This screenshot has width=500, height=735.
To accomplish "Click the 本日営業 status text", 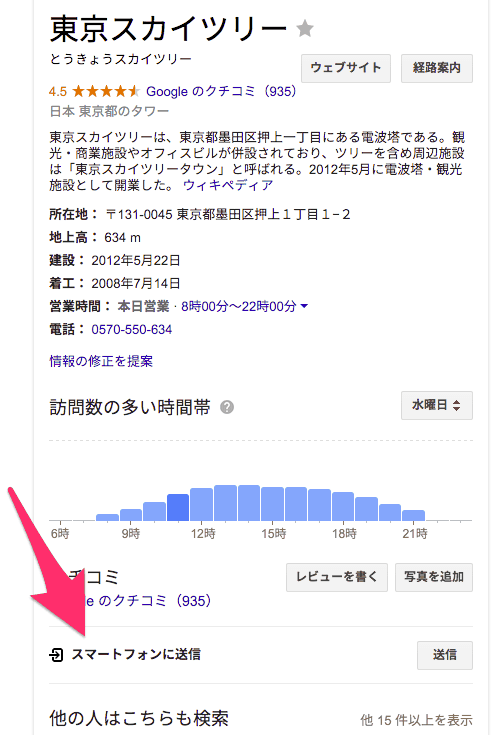I will point(143,307).
